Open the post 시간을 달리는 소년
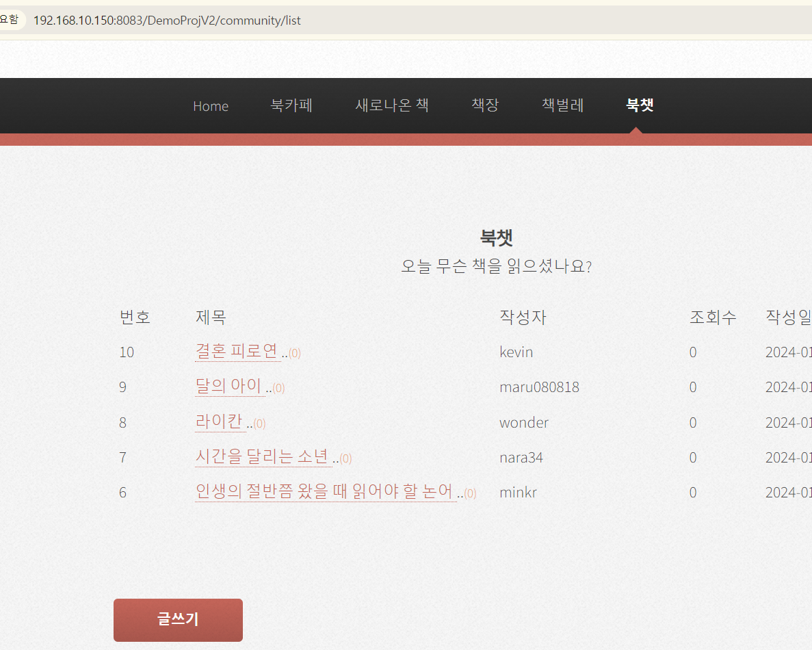The image size is (812, 650). (x=263, y=456)
